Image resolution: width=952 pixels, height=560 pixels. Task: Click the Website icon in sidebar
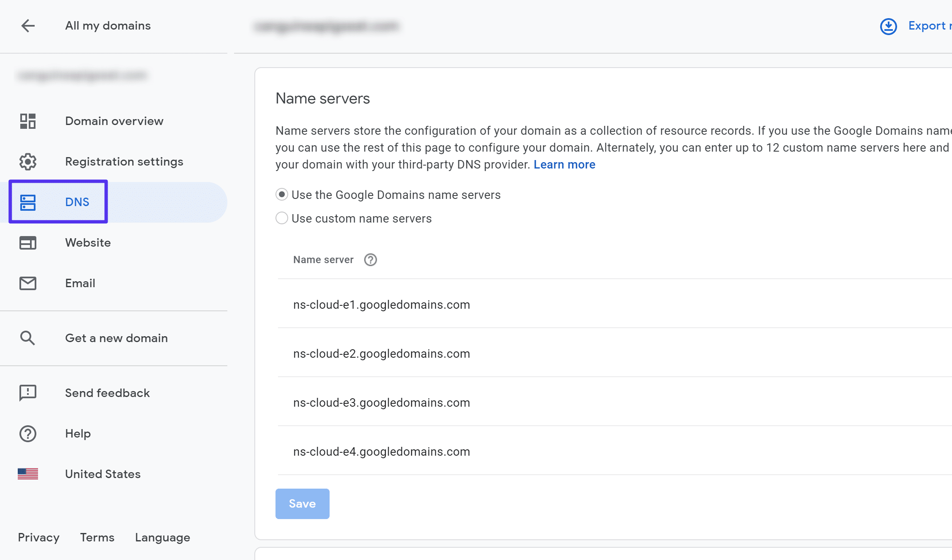(27, 242)
